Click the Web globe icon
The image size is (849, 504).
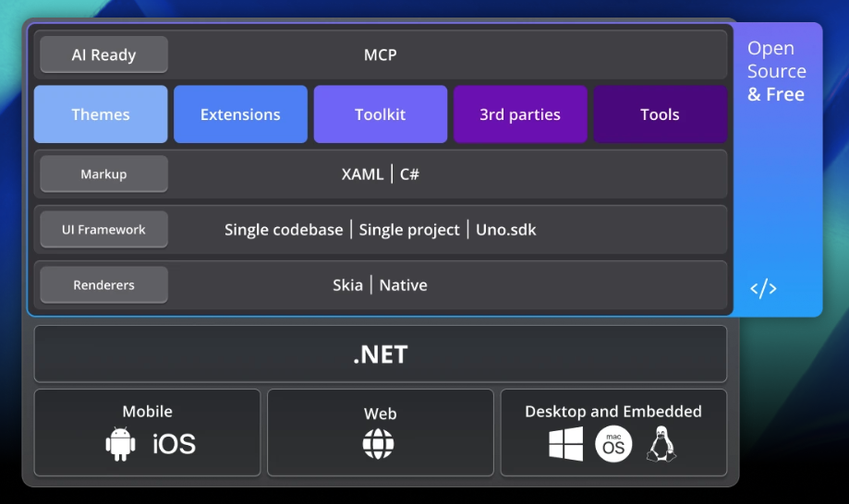[379, 444]
